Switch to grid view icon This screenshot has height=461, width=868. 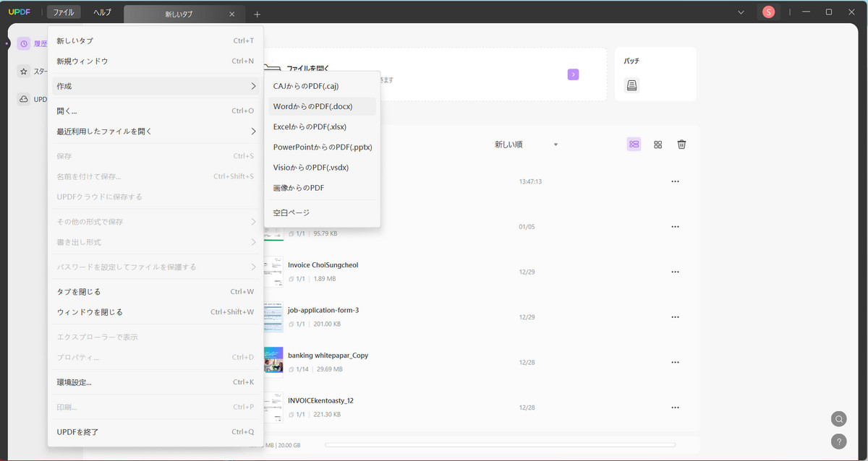point(658,145)
